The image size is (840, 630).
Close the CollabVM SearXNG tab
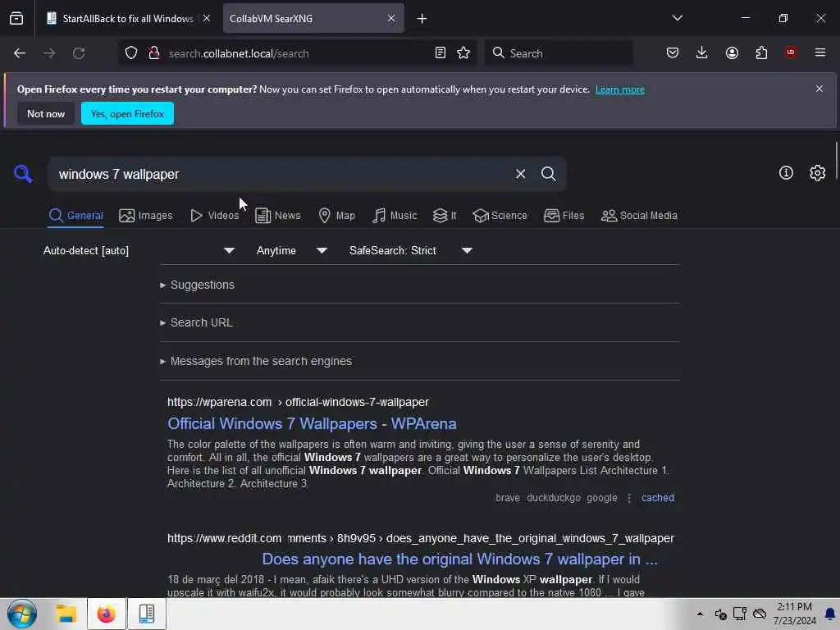391,18
